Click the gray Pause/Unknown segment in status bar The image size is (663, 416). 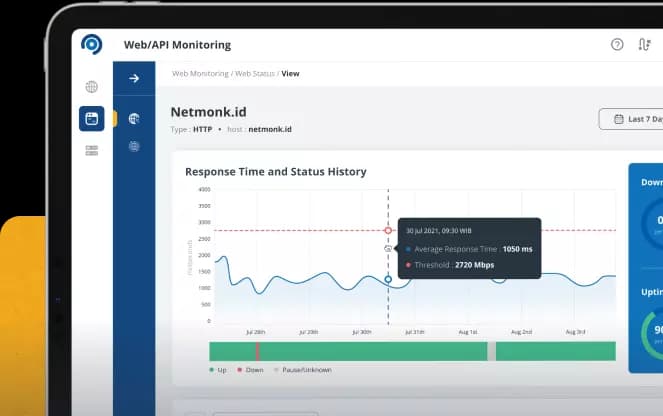point(491,351)
